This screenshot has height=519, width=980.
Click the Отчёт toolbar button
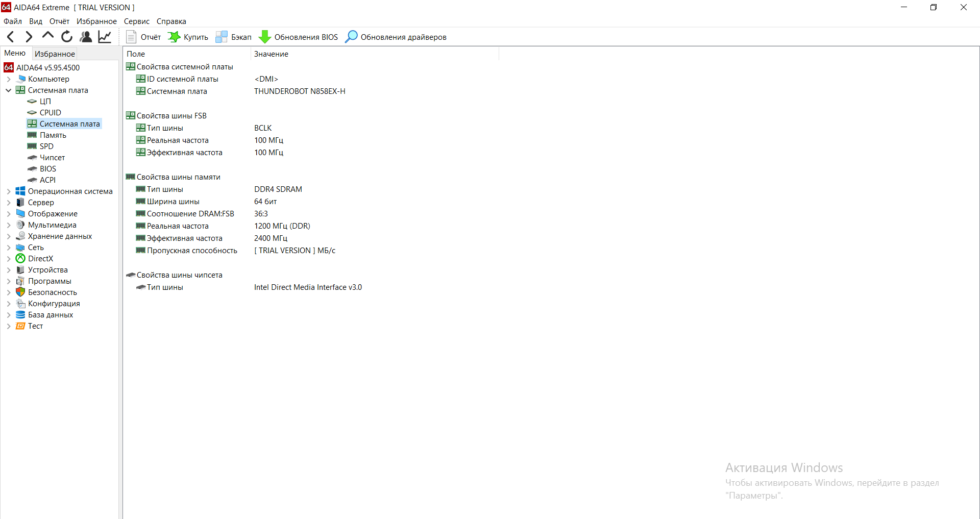click(x=143, y=37)
